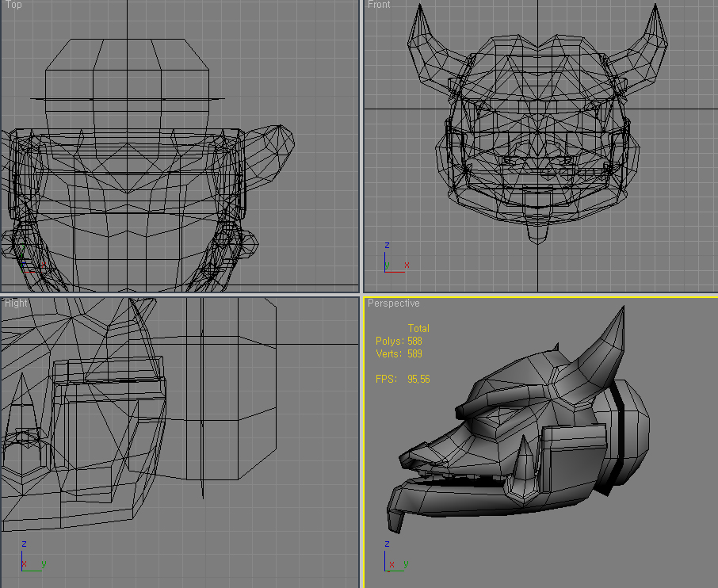Click the Total statistics header
This screenshot has width=718, height=588.
coord(418,328)
